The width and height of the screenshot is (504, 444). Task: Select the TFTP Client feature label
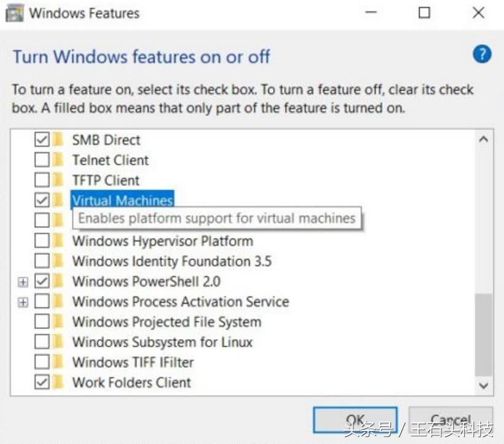(106, 180)
